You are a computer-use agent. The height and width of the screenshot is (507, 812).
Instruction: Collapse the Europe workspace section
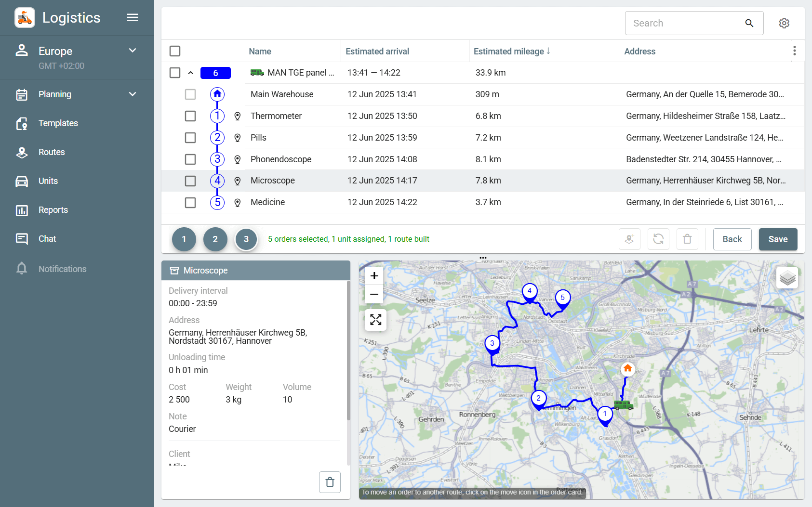point(132,51)
